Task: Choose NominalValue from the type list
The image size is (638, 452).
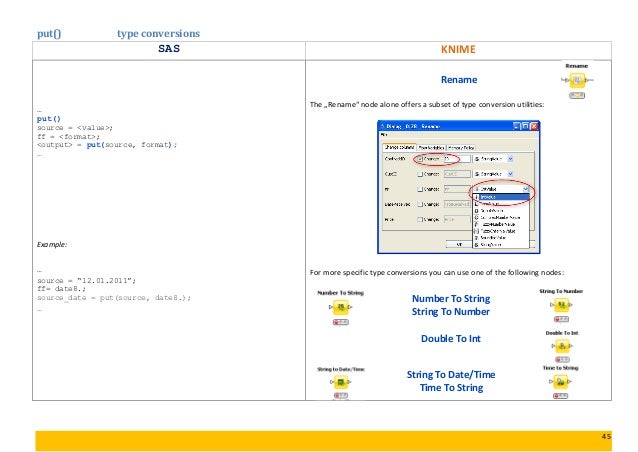Action: [501, 238]
